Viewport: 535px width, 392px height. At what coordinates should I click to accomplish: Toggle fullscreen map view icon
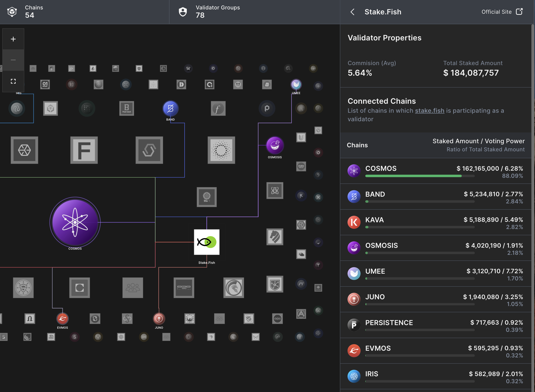tap(13, 81)
